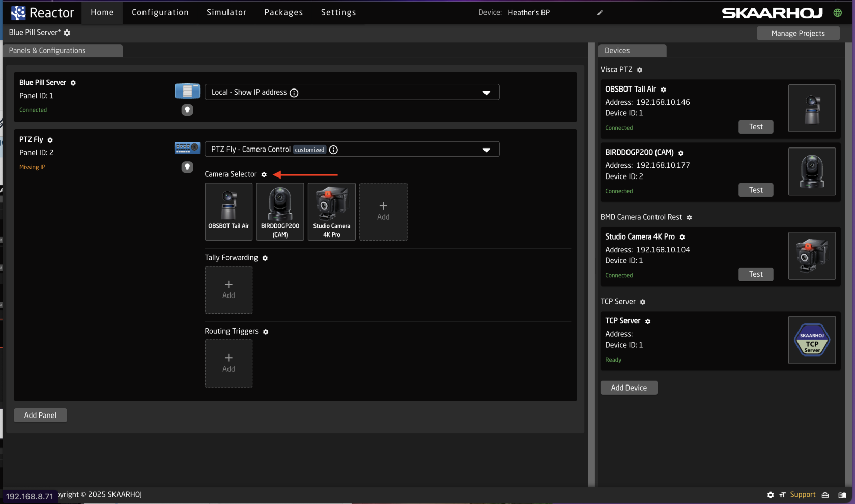Click the Visca PTZ settings gear
Screen dimensions: 855x504
639,70
